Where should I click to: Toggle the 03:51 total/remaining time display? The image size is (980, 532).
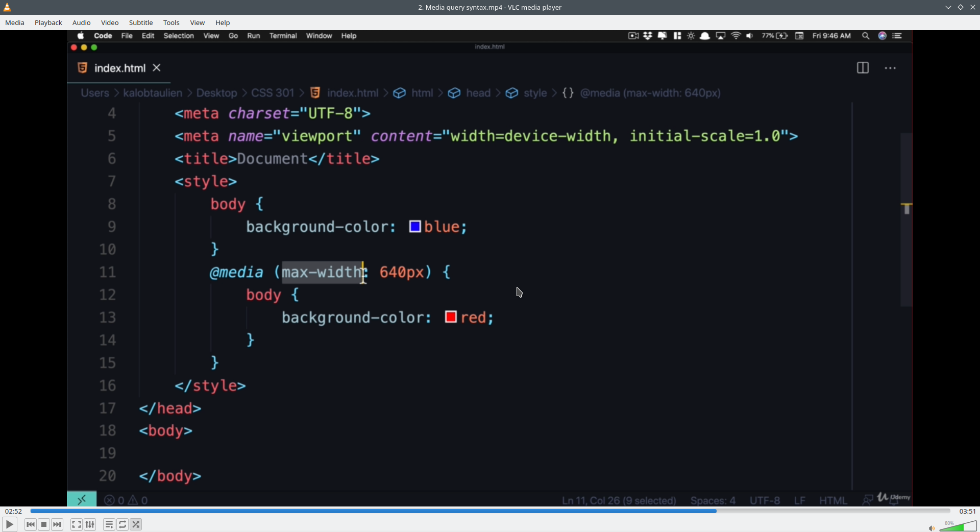point(967,511)
